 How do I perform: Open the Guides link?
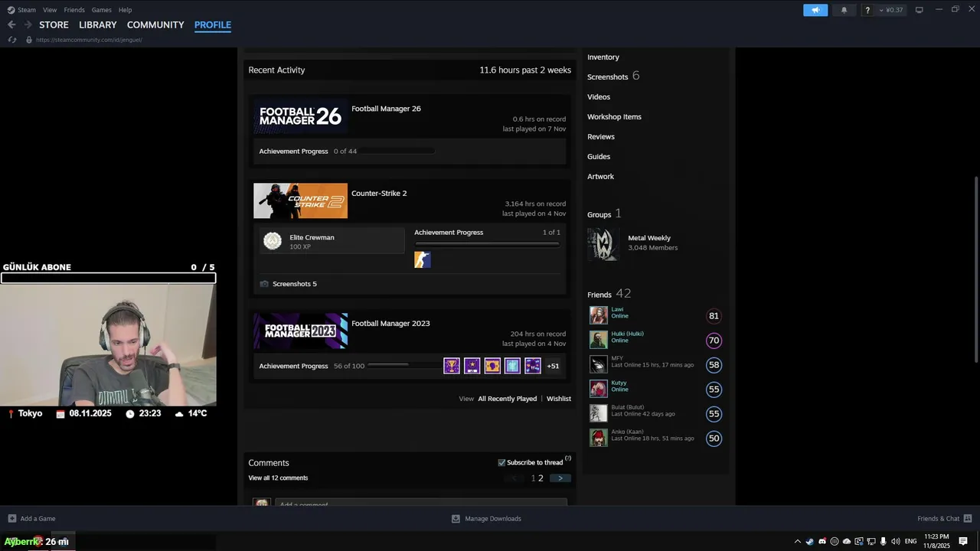[x=599, y=157]
